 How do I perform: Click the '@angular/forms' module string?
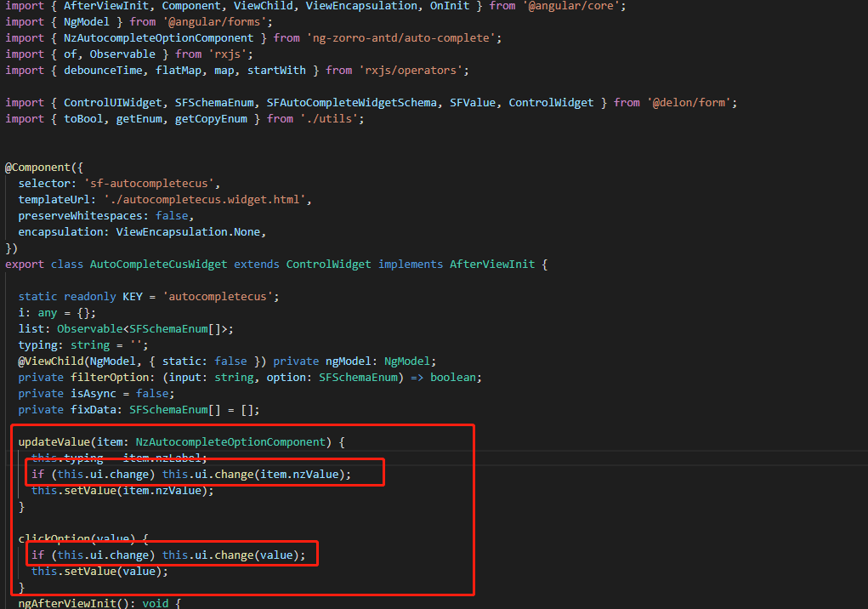pyautogui.click(x=214, y=21)
